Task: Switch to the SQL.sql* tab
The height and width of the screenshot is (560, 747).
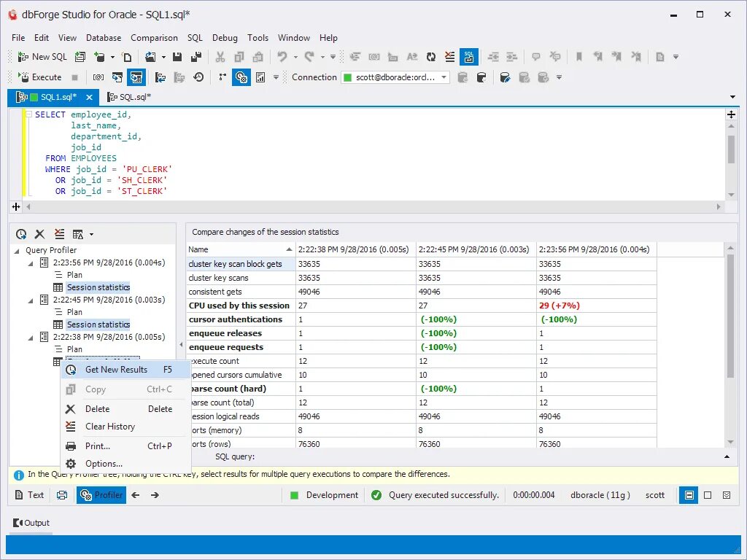Action: 128,97
